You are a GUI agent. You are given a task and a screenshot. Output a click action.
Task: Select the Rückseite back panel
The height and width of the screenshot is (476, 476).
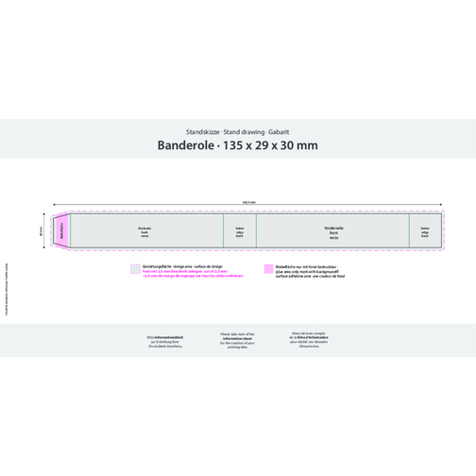pos(146,230)
